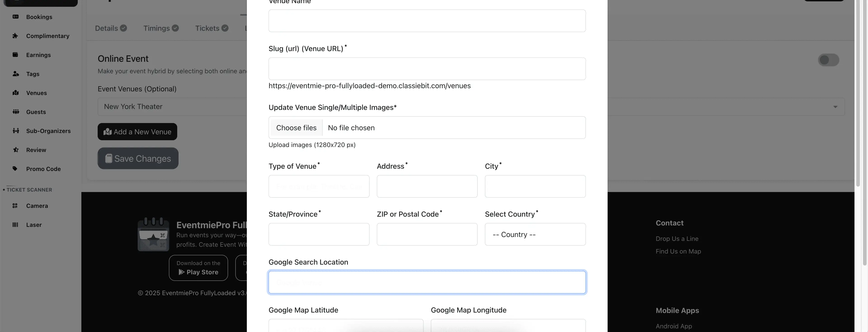Image resolution: width=868 pixels, height=332 pixels.
Task: Select the Laser scanner option
Action: (x=33, y=225)
